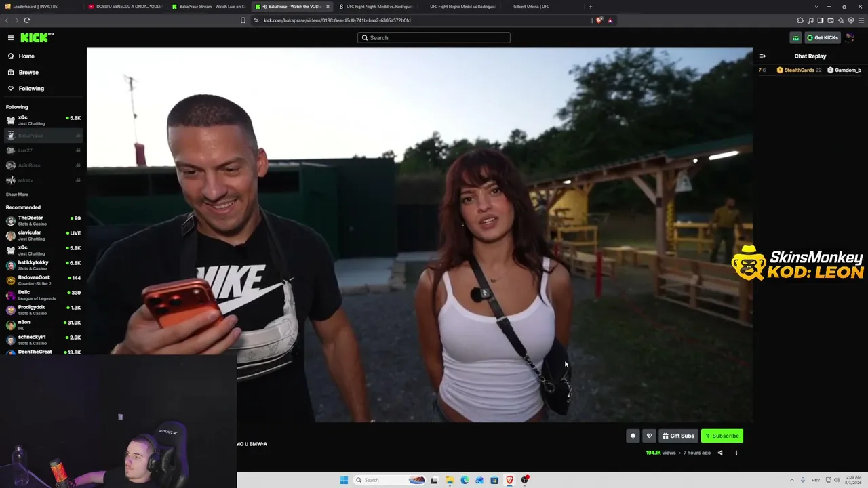Close the active BakaPrase VOD tab

tap(328, 7)
